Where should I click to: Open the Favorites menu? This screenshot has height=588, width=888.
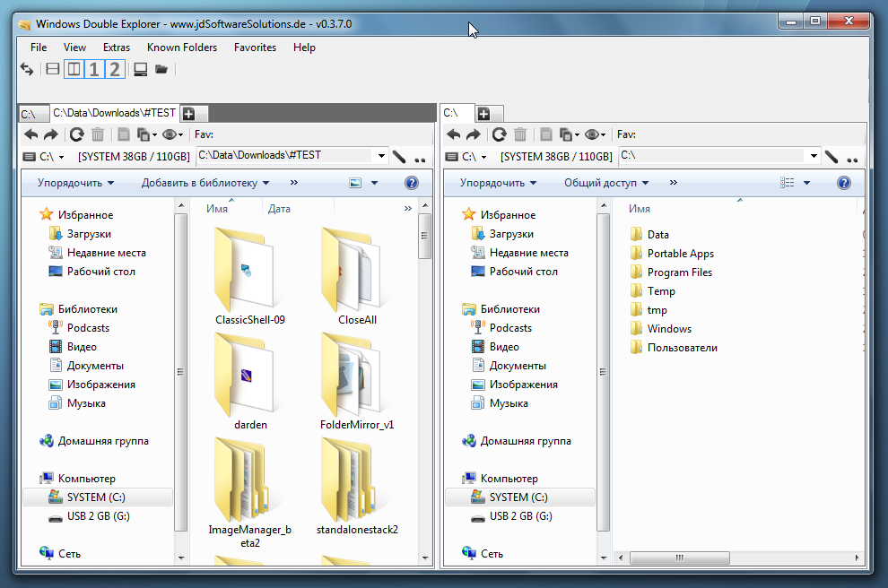coord(255,48)
